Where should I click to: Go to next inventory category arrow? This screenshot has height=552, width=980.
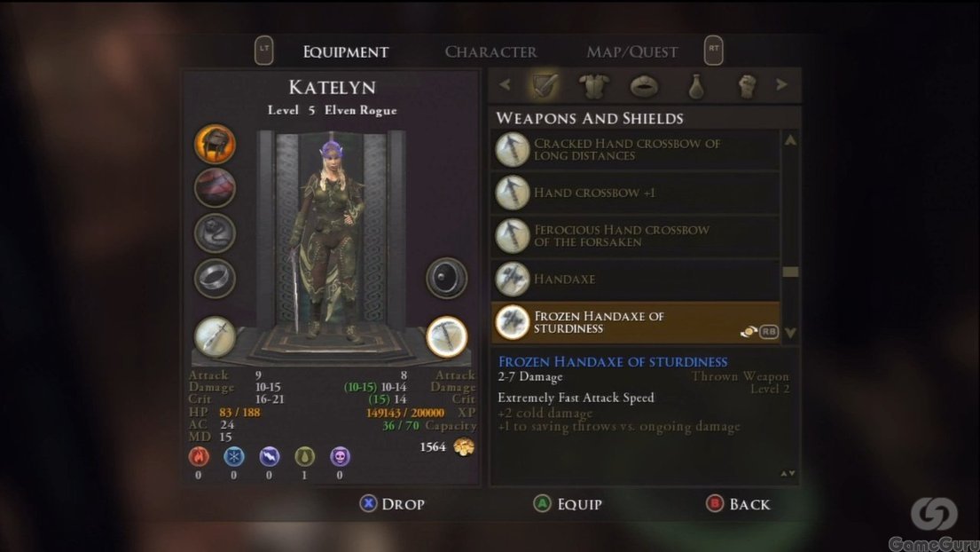tap(781, 84)
